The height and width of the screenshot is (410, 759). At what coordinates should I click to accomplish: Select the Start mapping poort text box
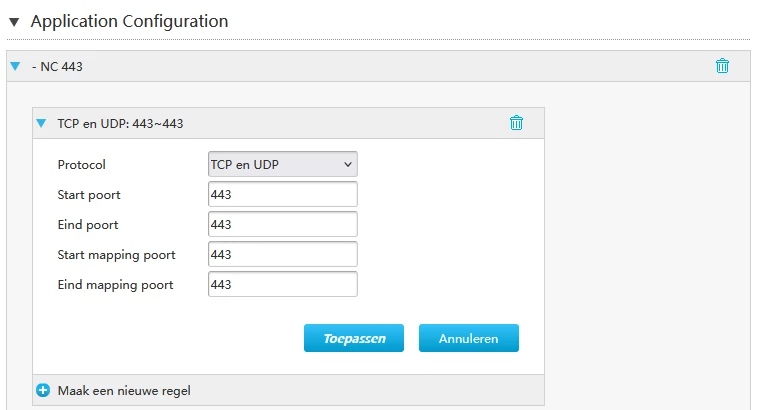click(283, 254)
